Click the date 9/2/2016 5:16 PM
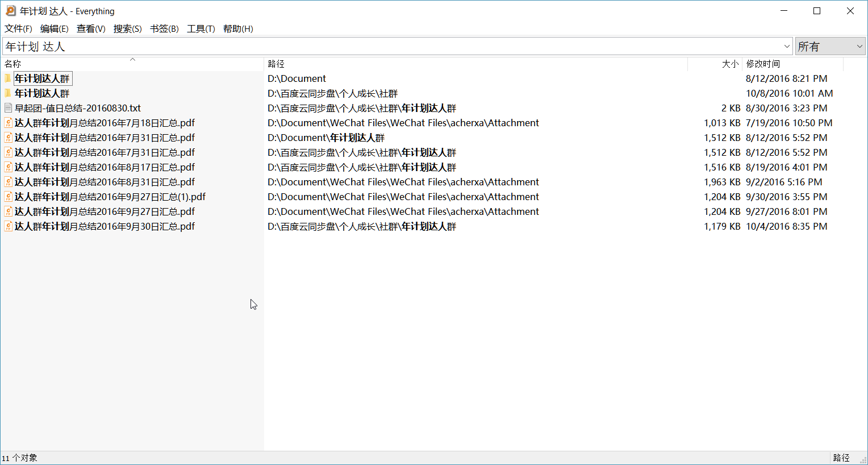This screenshot has width=868, height=465. [x=784, y=182]
